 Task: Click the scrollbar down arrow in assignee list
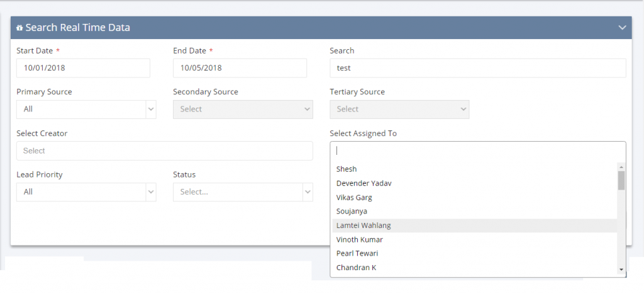[x=621, y=269]
